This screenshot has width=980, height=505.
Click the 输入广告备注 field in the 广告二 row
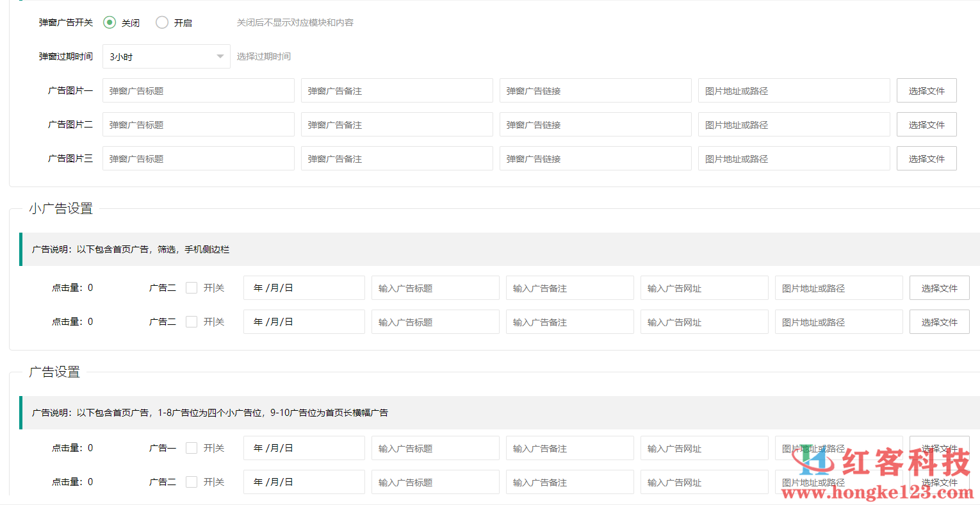coord(569,482)
